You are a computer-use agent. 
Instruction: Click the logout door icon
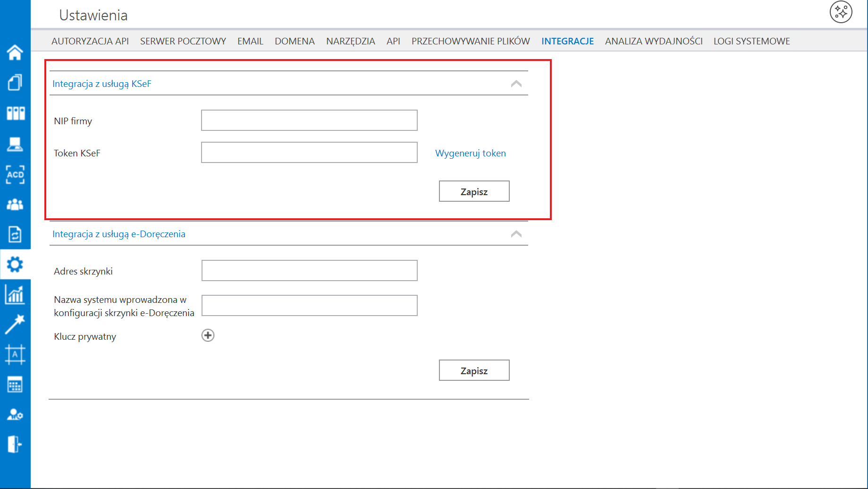point(15,444)
